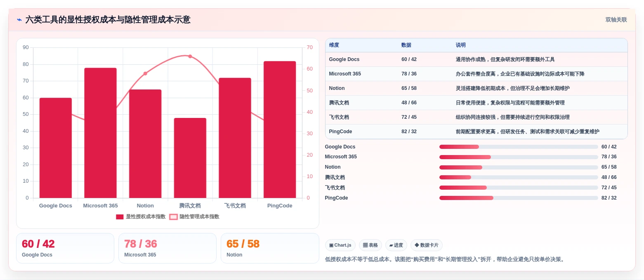Click table data cell 72 / 45
The height and width of the screenshot is (280, 644).
[x=409, y=117]
